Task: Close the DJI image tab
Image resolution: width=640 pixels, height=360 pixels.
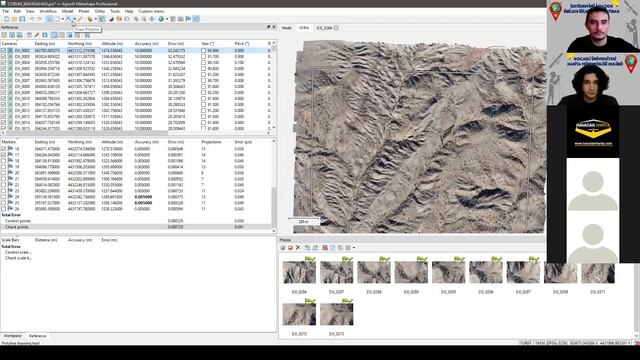Action: tap(336, 28)
